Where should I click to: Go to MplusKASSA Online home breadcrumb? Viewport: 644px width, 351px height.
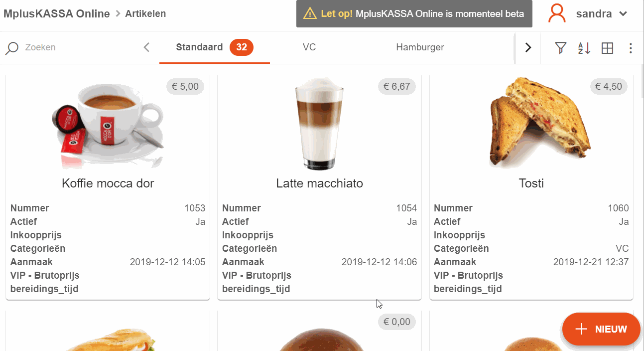[x=56, y=13]
